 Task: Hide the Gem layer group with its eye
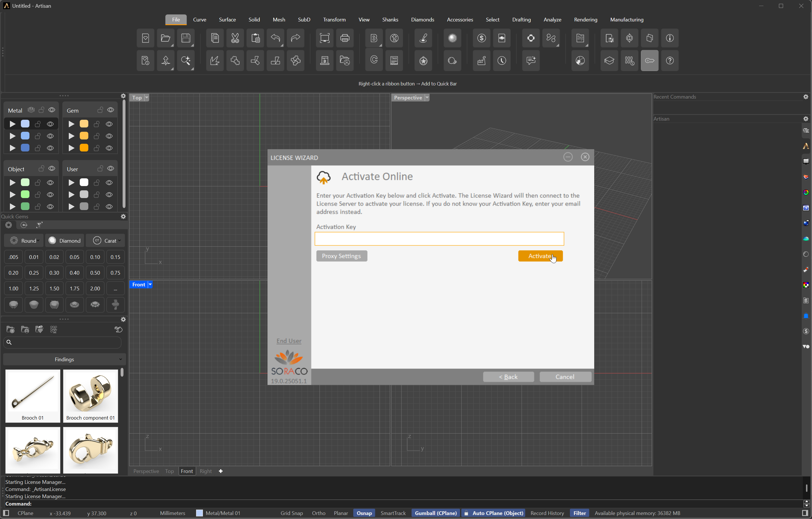[x=111, y=110]
